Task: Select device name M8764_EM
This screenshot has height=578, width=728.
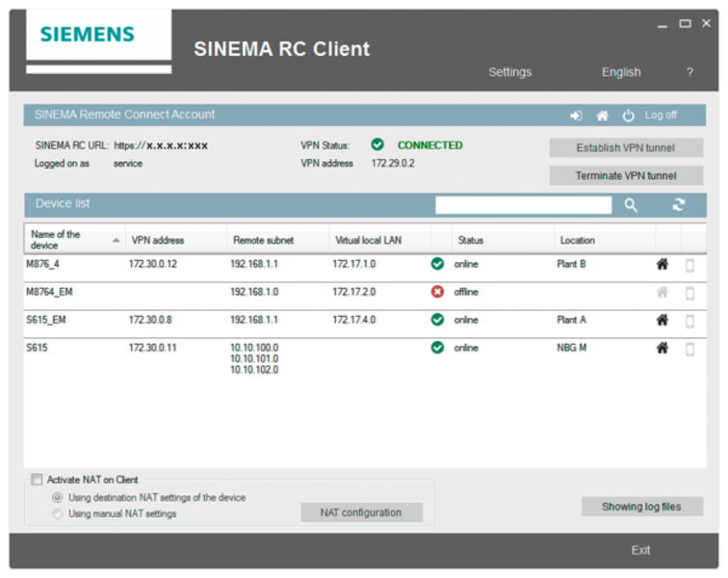Action: 49,292
